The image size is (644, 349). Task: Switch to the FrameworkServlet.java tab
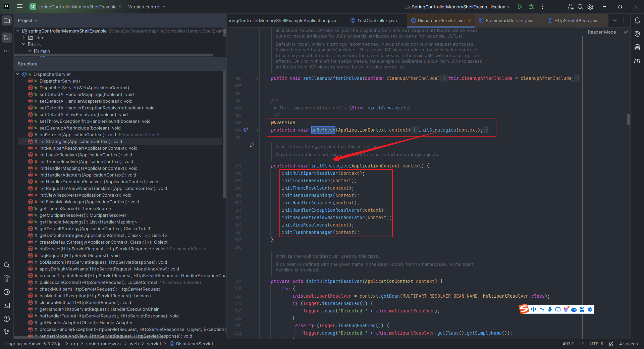(x=509, y=20)
